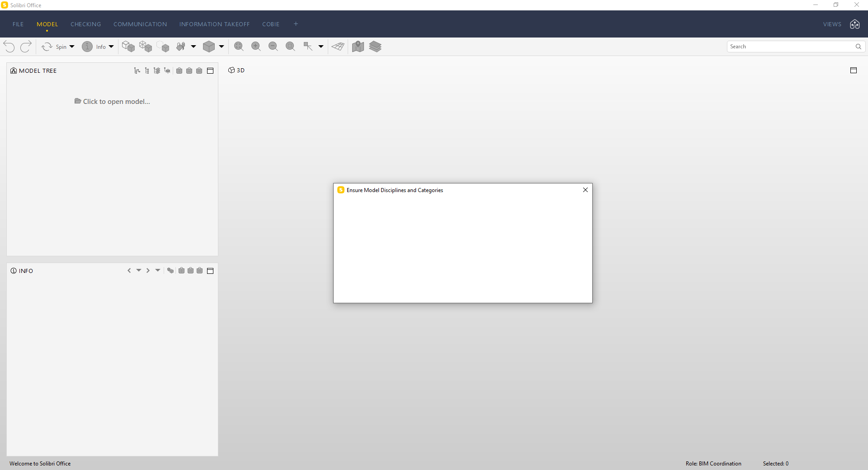Activate the Spin navigation tool

tap(54, 47)
